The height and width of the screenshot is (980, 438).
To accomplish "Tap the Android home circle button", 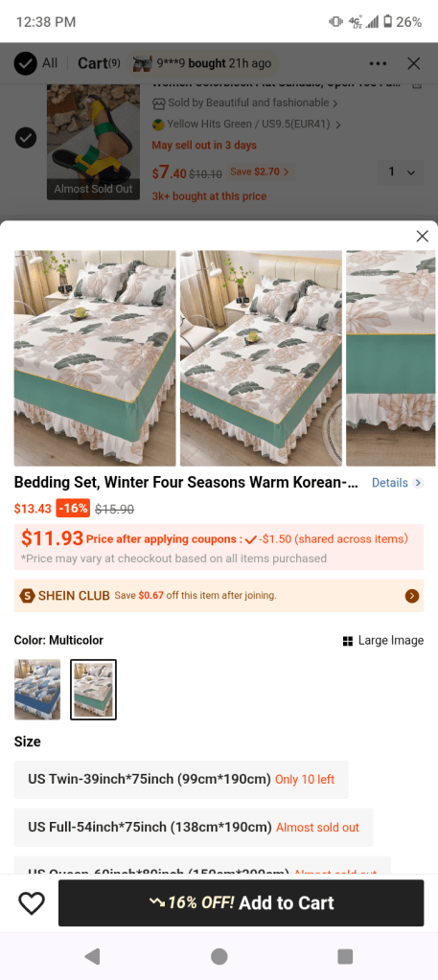I will pos(219,956).
